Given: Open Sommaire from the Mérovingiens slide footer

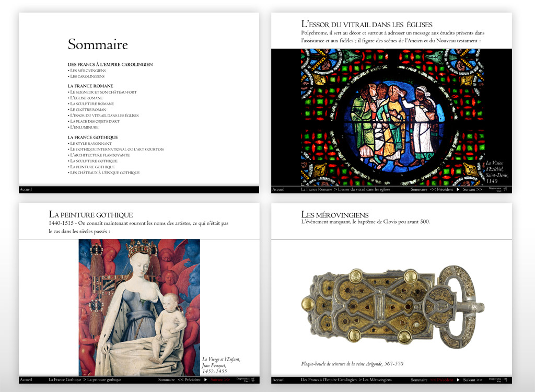Looking at the screenshot, I should [x=418, y=379].
